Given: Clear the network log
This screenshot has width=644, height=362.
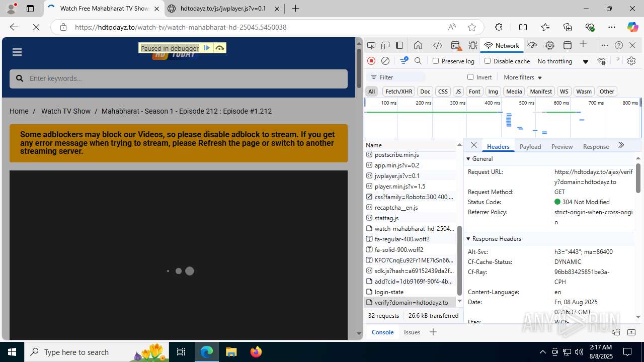Looking at the screenshot, I should [385, 61].
